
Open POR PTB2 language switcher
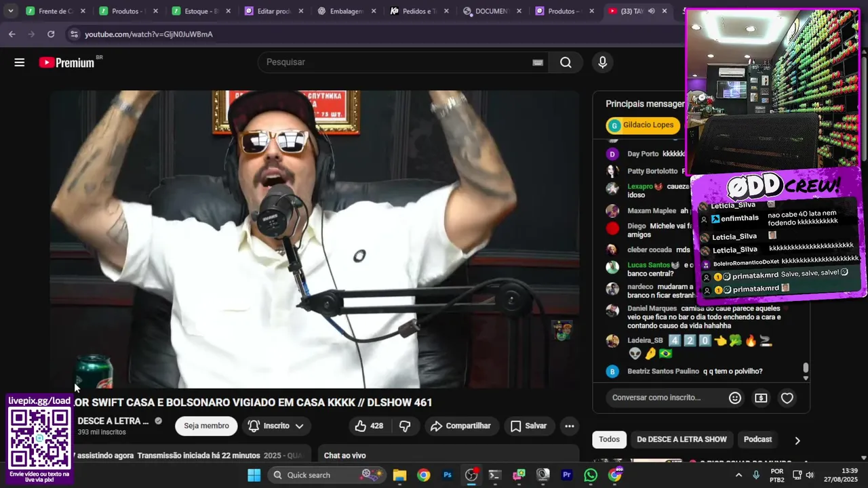(x=777, y=475)
